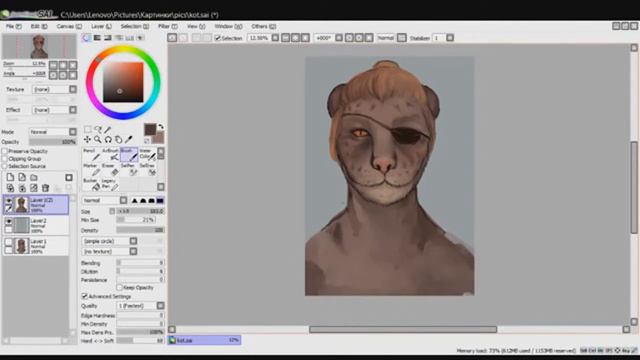Select the Hand pan tool
The image size is (640, 360).
118,140
